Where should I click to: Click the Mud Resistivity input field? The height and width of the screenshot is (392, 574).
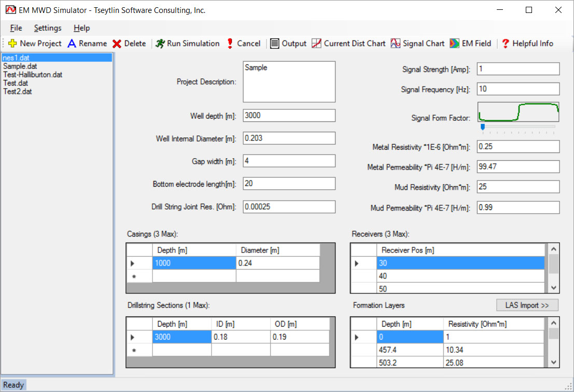(518, 187)
